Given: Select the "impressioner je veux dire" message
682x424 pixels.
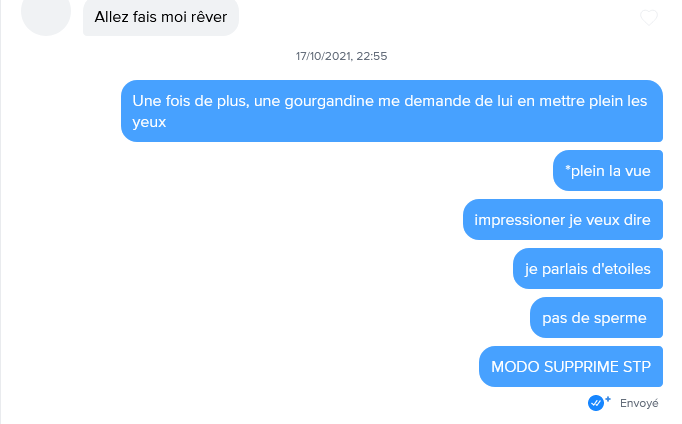Looking at the screenshot, I should pyautogui.click(x=563, y=220).
